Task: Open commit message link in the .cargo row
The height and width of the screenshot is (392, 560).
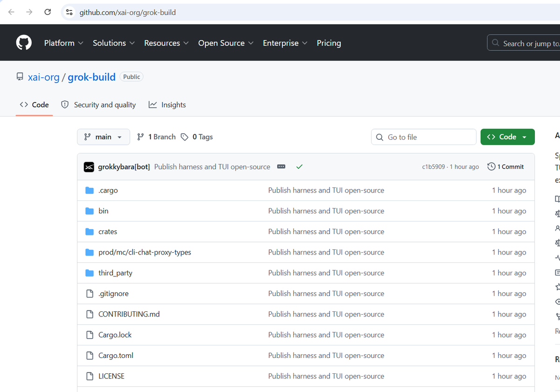Action: (x=326, y=191)
